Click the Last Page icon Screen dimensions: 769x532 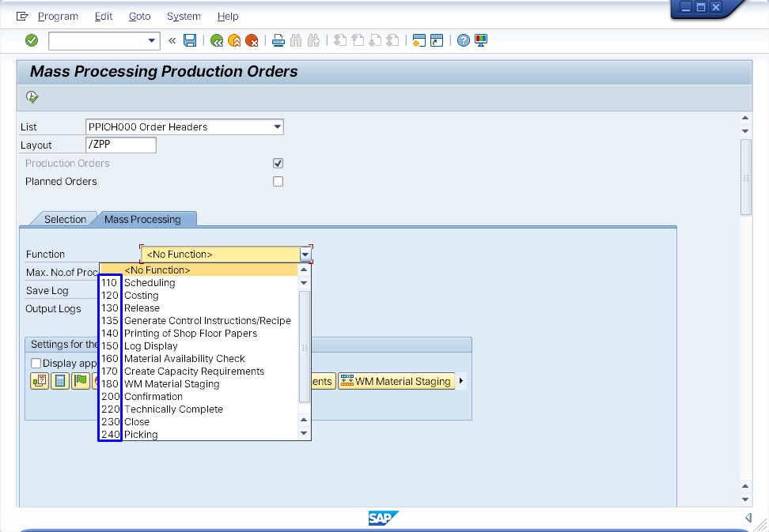(x=392, y=40)
